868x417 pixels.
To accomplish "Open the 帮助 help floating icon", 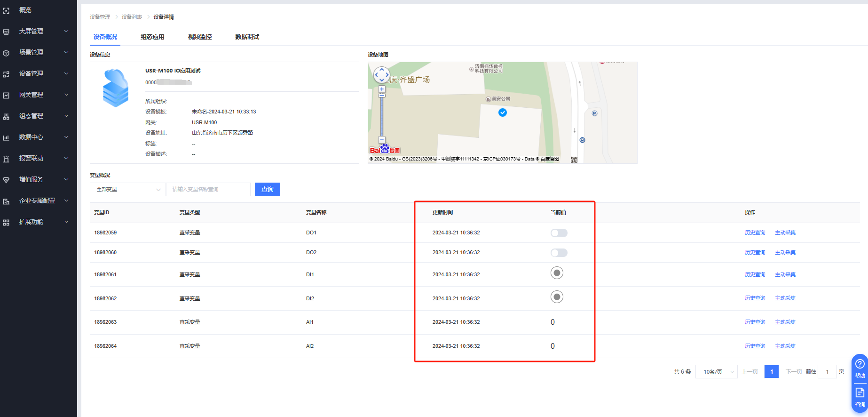I will click(860, 367).
